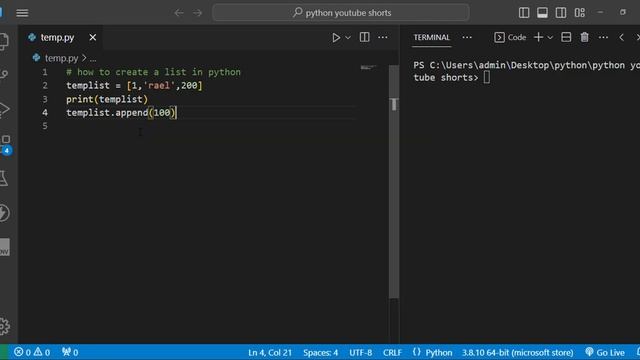Open the hamburger application menu
The height and width of the screenshot is (360, 640).
pyautogui.click(x=22, y=13)
